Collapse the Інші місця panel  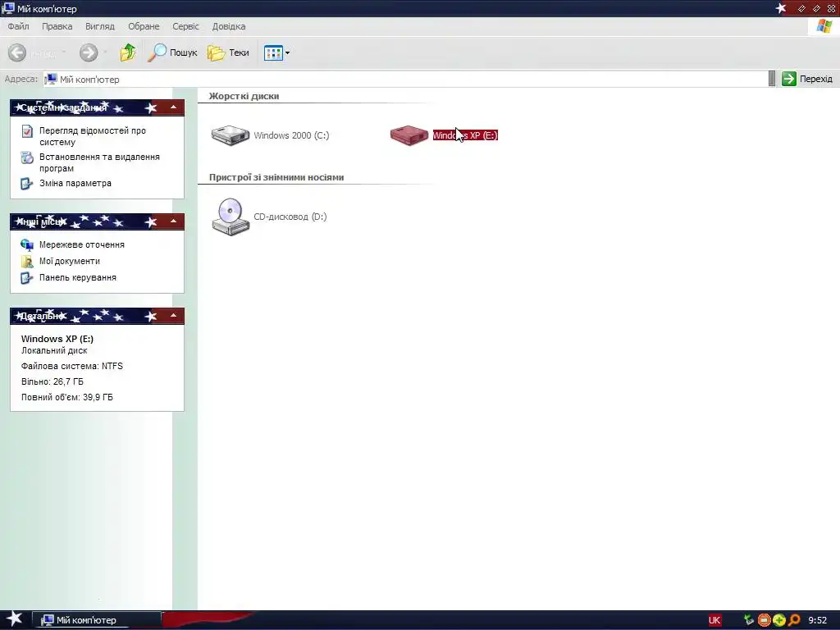173,221
